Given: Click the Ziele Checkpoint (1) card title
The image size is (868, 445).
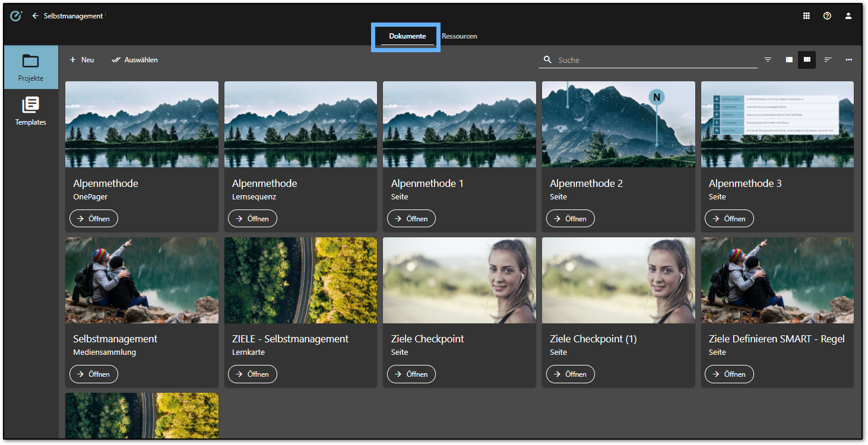Looking at the screenshot, I should [x=593, y=339].
